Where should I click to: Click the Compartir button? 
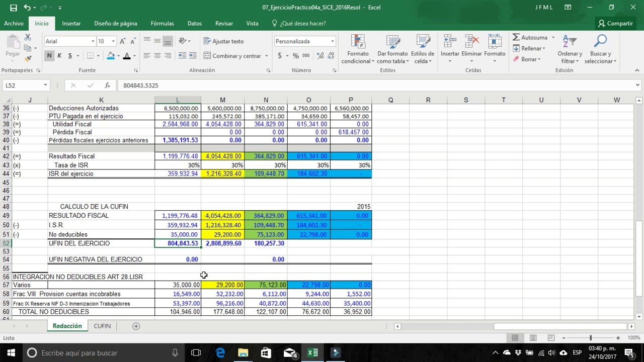click(615, 23)
